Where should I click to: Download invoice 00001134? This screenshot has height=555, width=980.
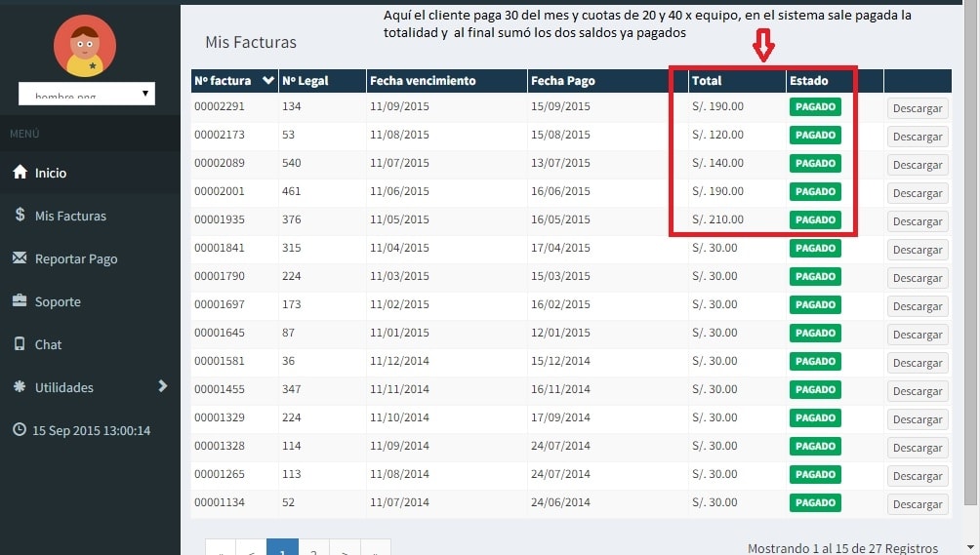918,504
